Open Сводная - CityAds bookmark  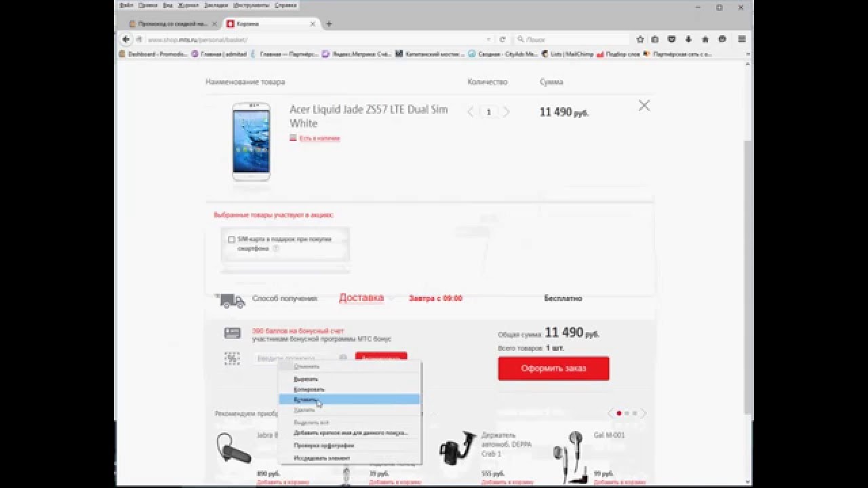pos(504,54)
